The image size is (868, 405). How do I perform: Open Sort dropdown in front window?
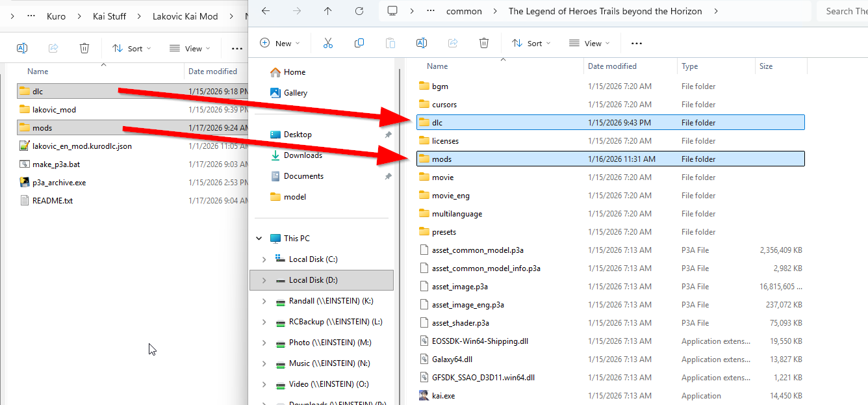pyautogui.click(x=531, y=44)
